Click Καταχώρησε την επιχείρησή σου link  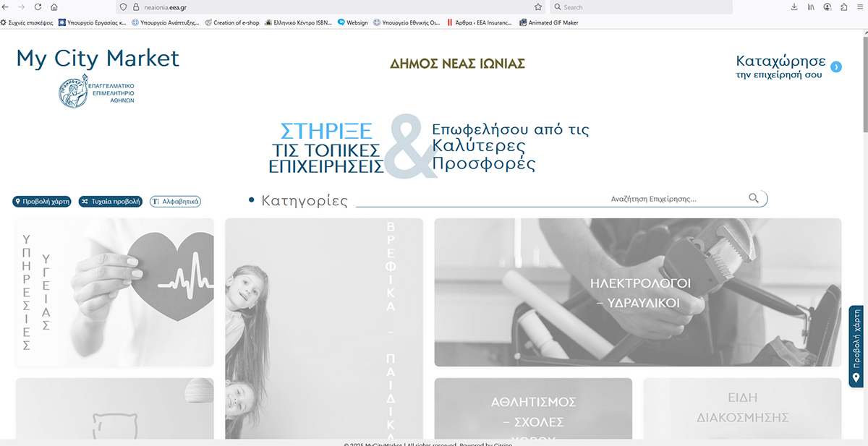point(780,67)
